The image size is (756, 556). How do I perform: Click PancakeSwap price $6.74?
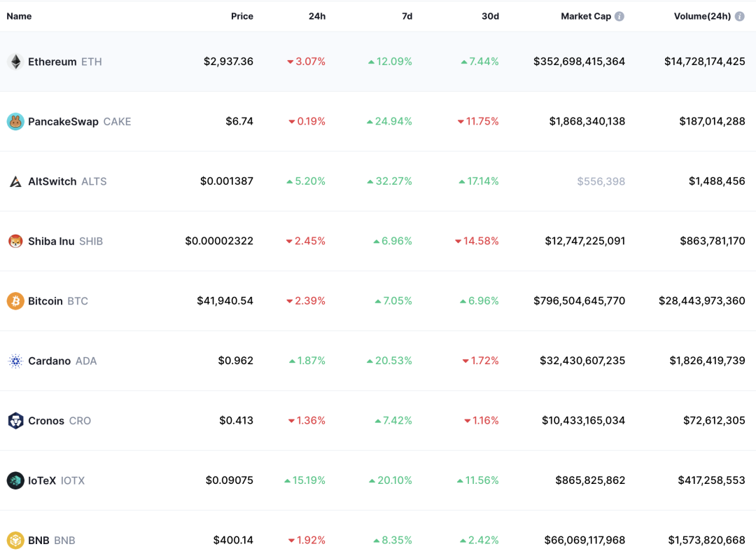(x=239, y=122)
